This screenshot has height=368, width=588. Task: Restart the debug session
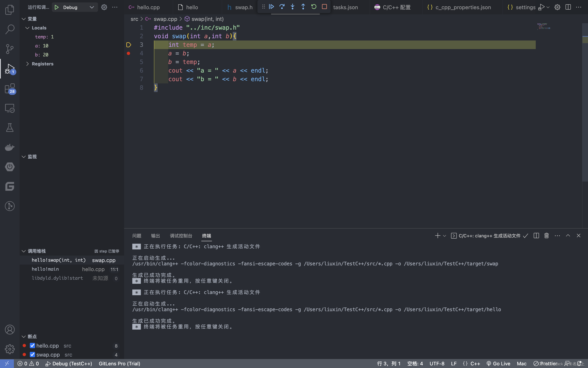314,7
